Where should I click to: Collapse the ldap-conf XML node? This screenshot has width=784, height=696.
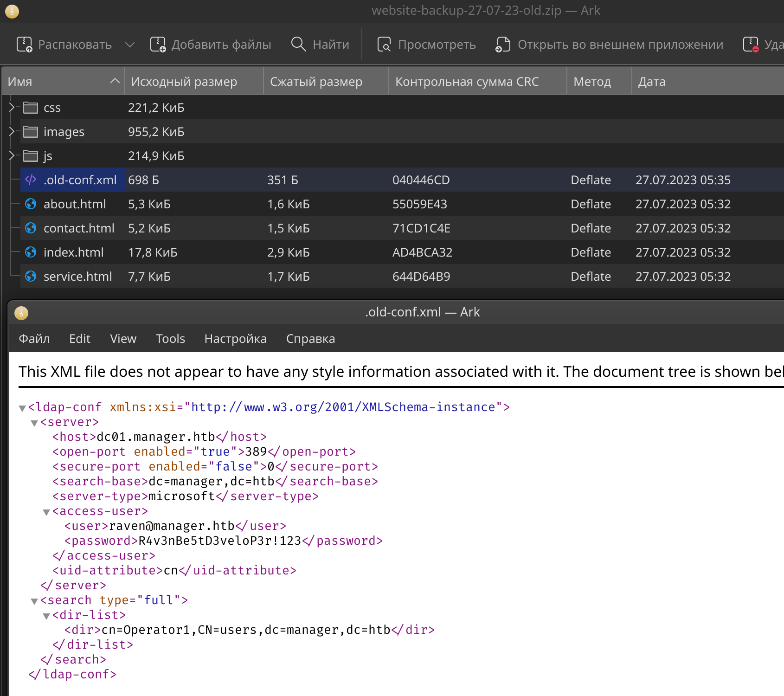point(22,408)
